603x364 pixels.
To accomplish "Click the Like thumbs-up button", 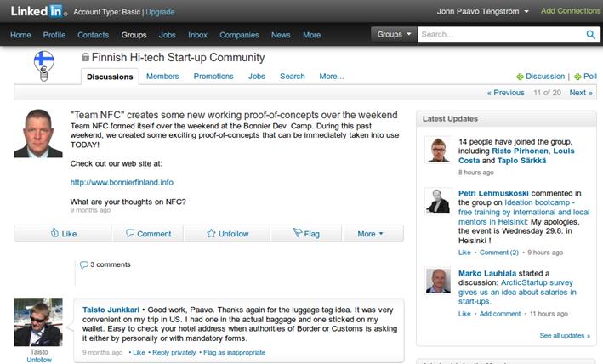I will click(x=63, y=233).
